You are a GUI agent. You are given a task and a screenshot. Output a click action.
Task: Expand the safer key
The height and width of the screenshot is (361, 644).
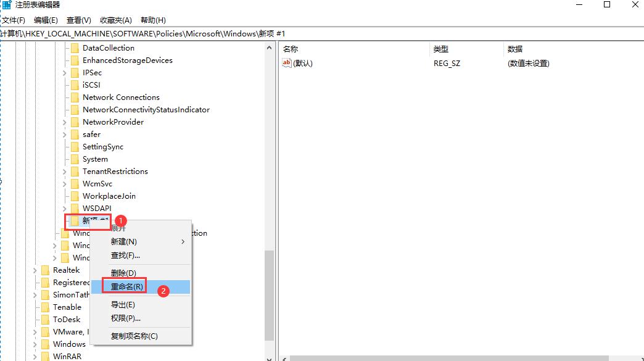tap(64, 134)
